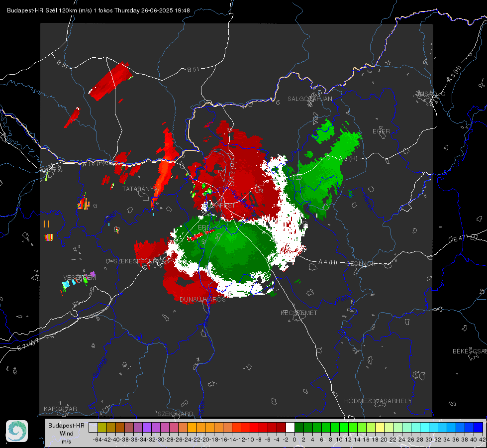
Task: Click the 'Somogy' county label
Action: (99, 367)
